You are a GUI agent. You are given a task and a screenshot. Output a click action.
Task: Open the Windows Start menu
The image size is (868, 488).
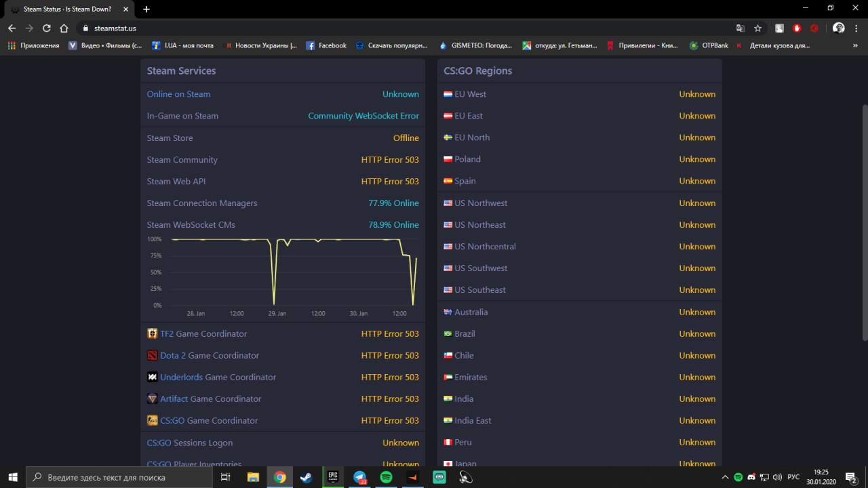[x=13, y=477]
